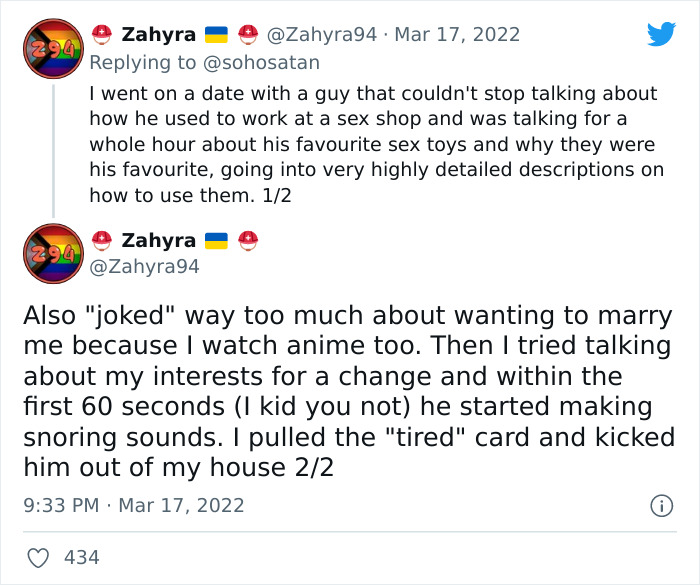Click the Mar 17, 2022 date in header

point(458,35)
